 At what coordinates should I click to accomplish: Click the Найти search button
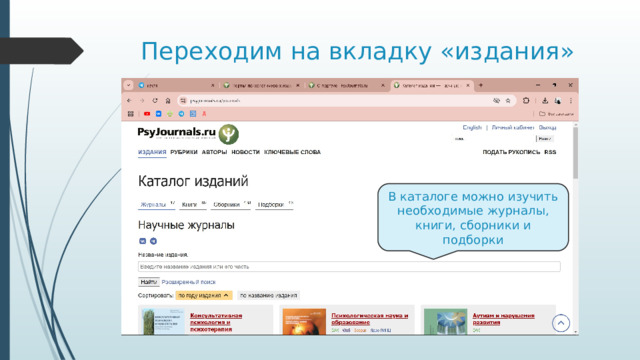point(149,282)
